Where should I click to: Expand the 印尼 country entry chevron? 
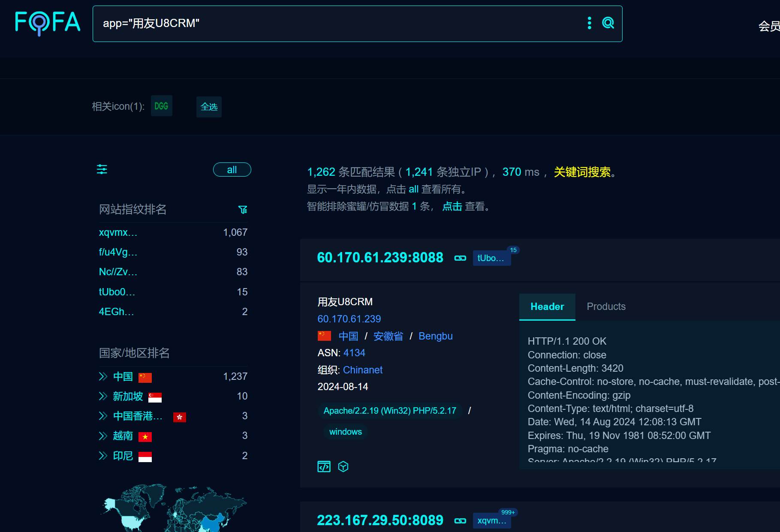point(103,456)
